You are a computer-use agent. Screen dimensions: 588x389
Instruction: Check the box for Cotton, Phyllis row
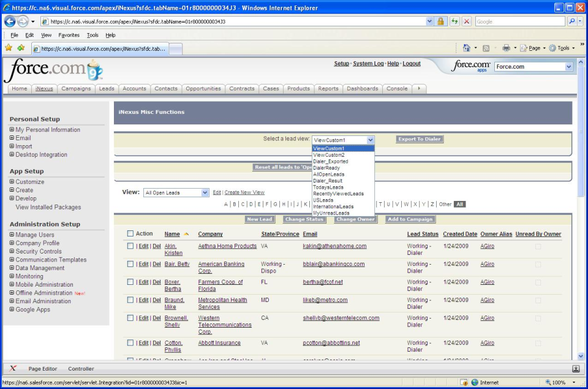coord(130,342)
